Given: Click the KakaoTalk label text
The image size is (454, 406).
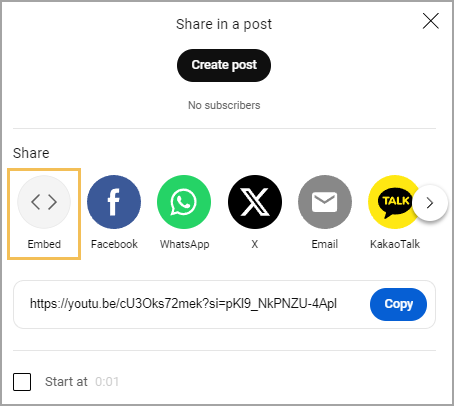Looking at the screenshot, I should point(395,244).
